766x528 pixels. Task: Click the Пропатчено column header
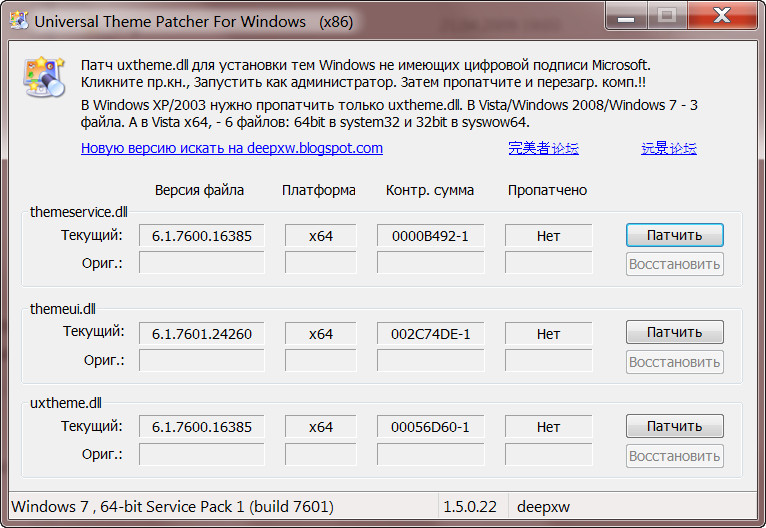(x=547, y=190)
